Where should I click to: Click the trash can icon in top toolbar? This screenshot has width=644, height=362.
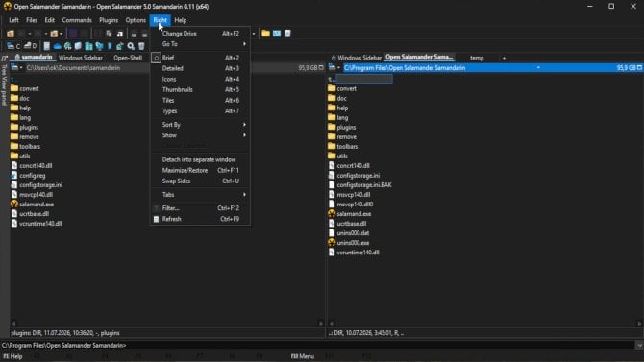coord(287,34)
